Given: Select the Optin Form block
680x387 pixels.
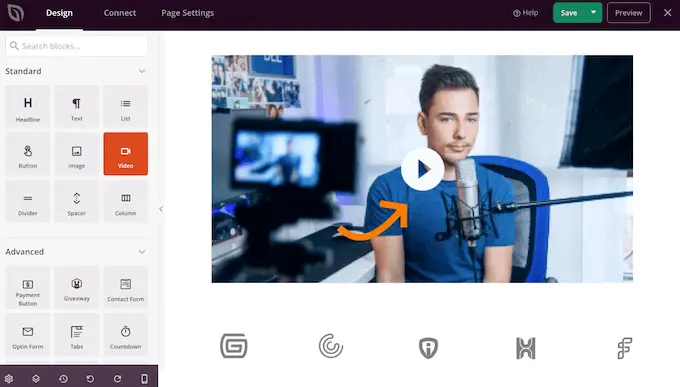Looking at the screenshot, I should (x=28, y=335).
